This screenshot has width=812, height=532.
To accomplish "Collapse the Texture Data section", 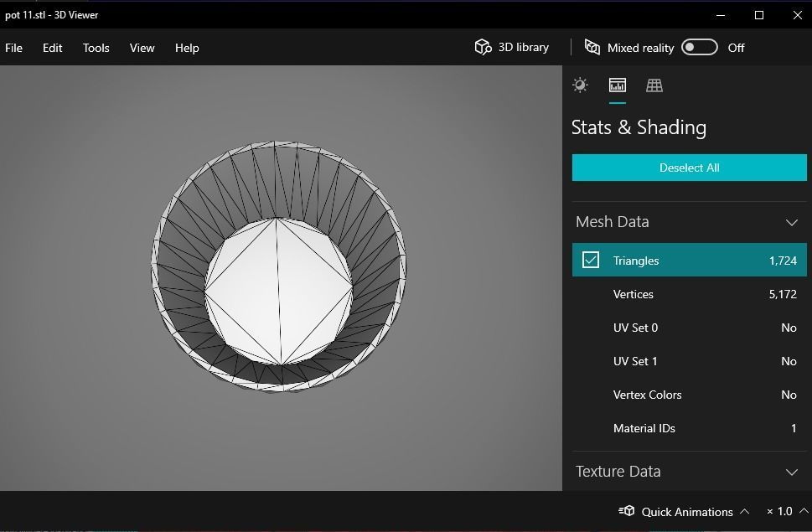I will point(791,472).
